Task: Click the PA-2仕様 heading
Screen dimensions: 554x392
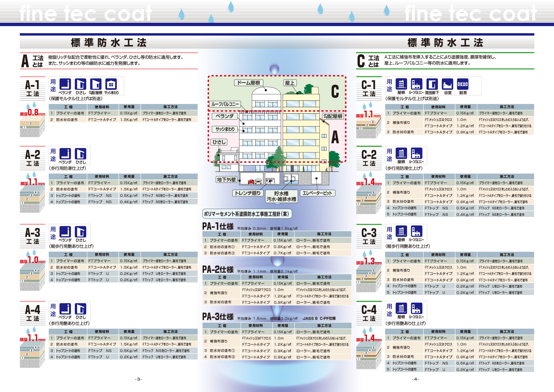Action: [218, 269]
